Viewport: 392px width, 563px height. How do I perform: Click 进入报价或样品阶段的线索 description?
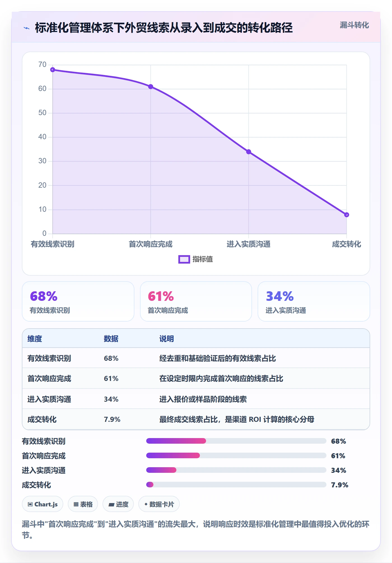pos(203,399)
